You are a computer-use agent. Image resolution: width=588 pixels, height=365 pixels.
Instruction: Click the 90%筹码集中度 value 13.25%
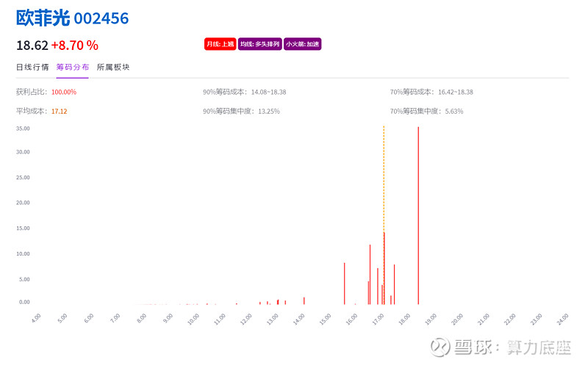269,112
